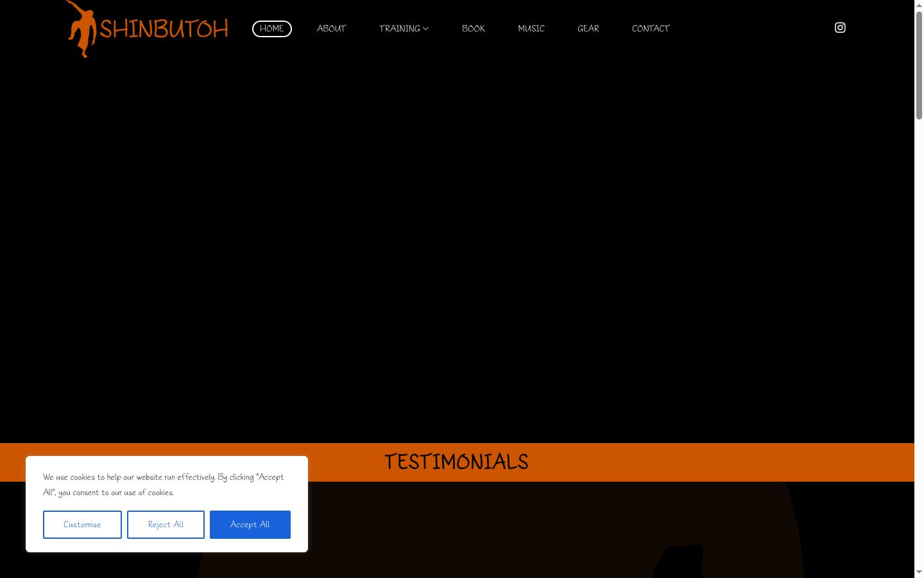
Task: Click the scrollbar up arrow
Action: point(919,4)
